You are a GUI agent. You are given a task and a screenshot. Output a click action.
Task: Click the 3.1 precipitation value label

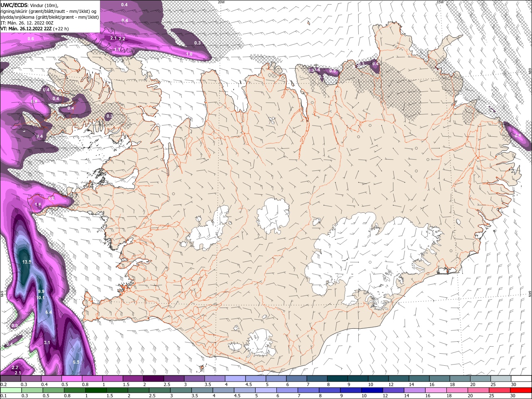coord(47,342)
